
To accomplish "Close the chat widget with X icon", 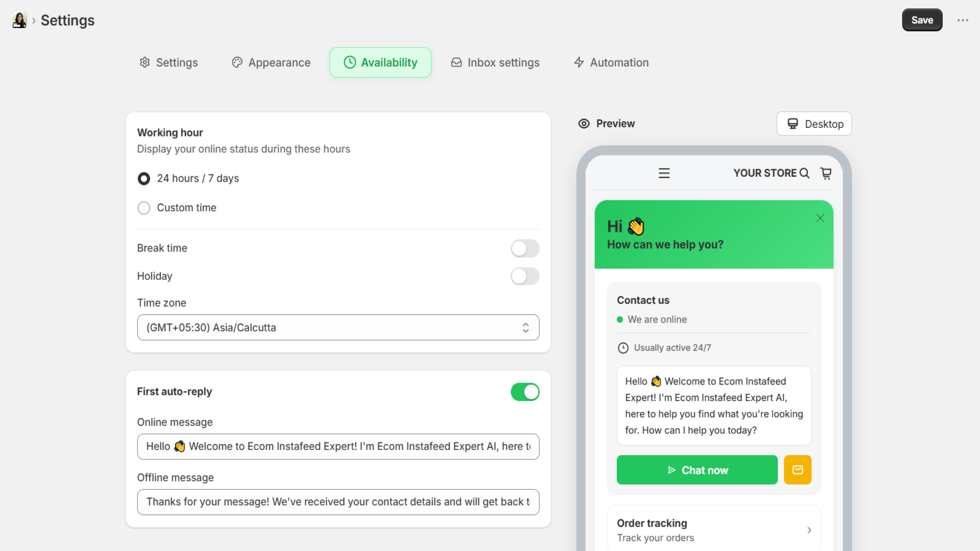I will 820,218.
